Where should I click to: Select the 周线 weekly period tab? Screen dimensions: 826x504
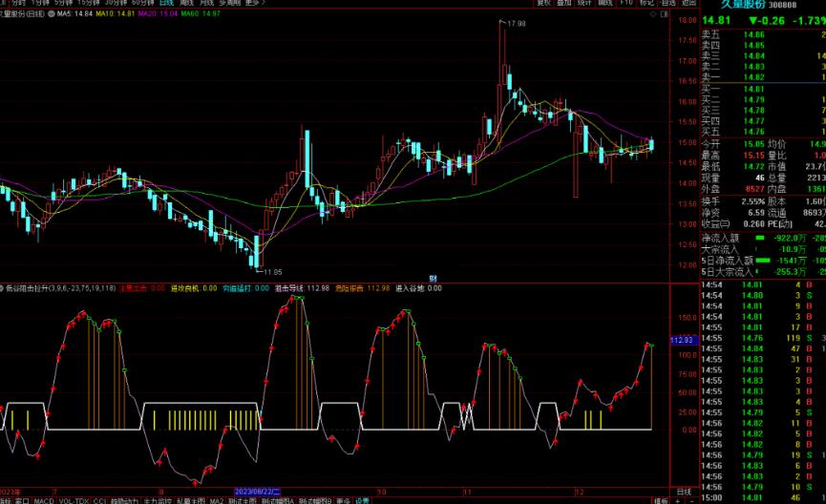(x=186, y=3)
